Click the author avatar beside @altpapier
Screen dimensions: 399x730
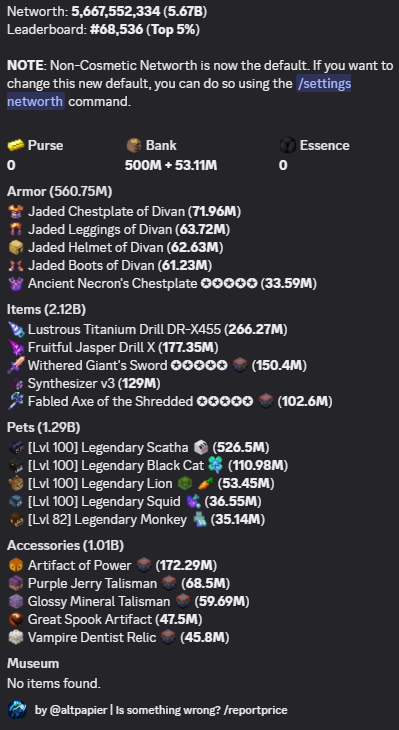point(17,710)
